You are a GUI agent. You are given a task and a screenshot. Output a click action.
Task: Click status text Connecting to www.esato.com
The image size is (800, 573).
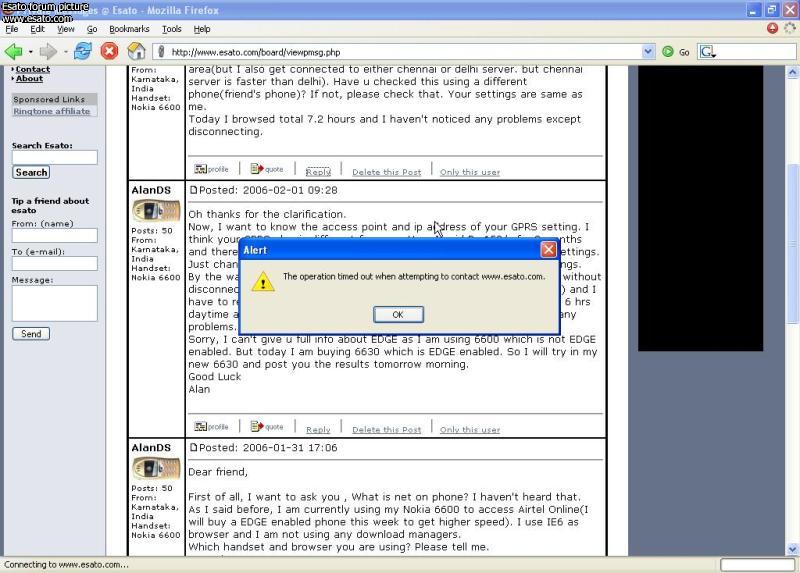66,564
